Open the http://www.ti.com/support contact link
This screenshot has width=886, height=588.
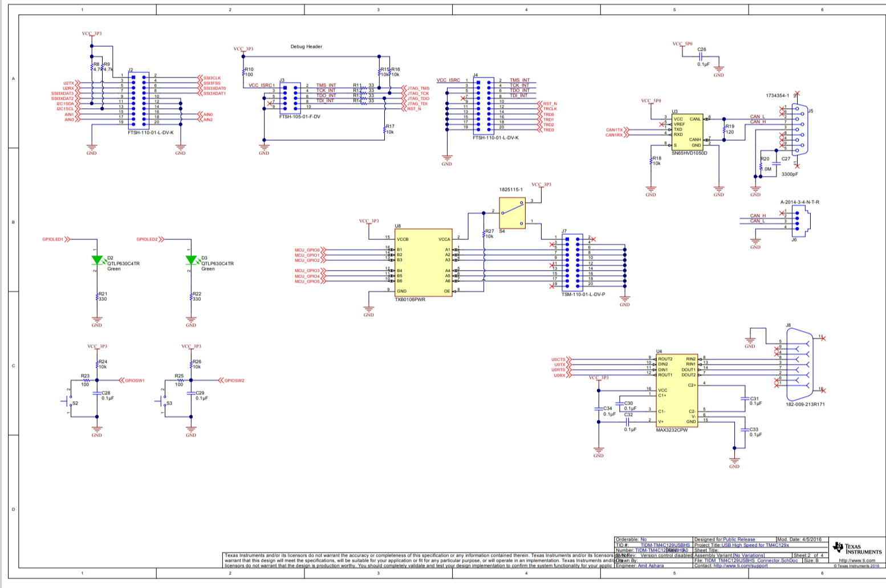[x=741, y=566]
